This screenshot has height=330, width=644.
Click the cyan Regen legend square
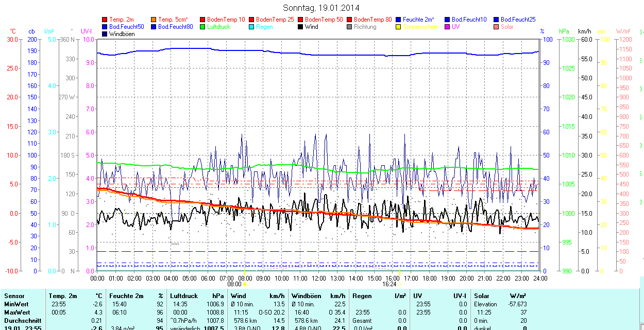point(252,27)
